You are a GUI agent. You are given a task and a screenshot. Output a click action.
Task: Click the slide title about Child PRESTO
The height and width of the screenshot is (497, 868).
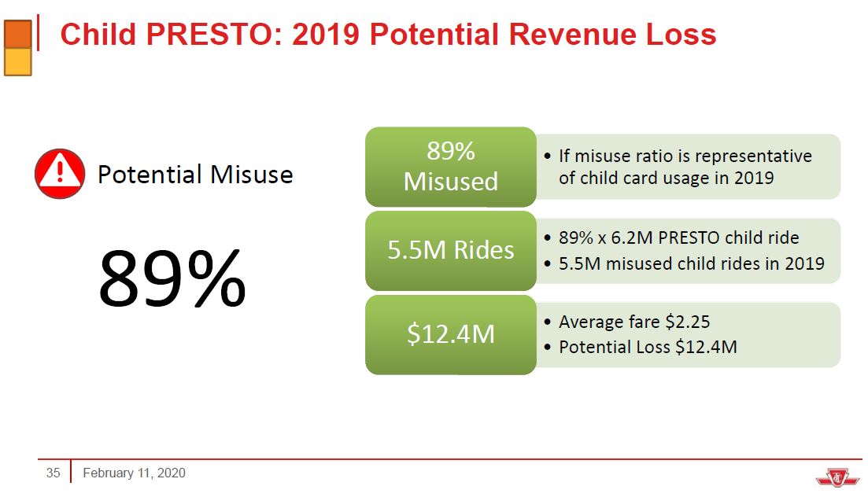tap(388, 35)
